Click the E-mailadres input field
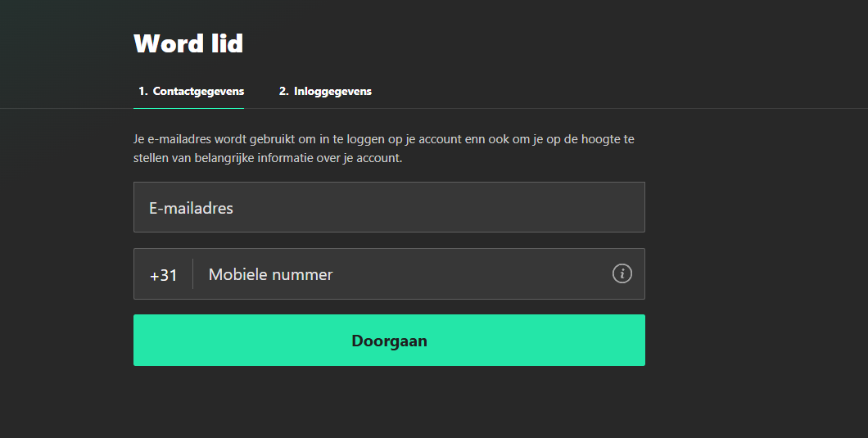The image size is (868, 438). (x=389, y=208)
